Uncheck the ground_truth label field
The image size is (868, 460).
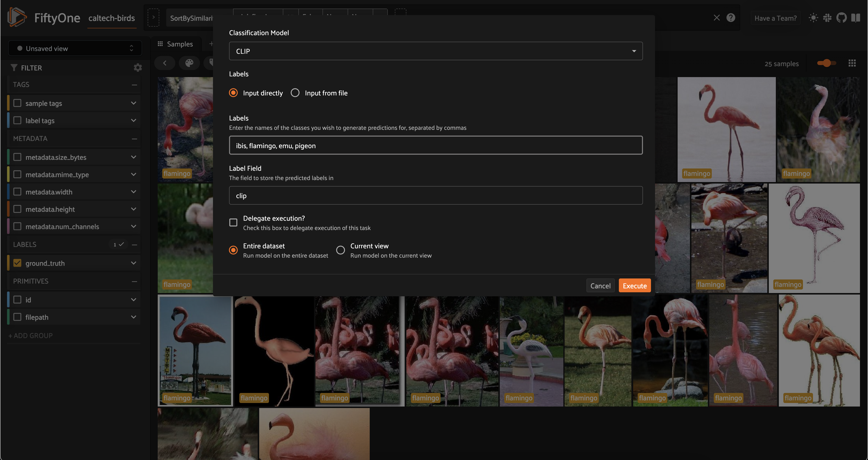pos(17,263)
